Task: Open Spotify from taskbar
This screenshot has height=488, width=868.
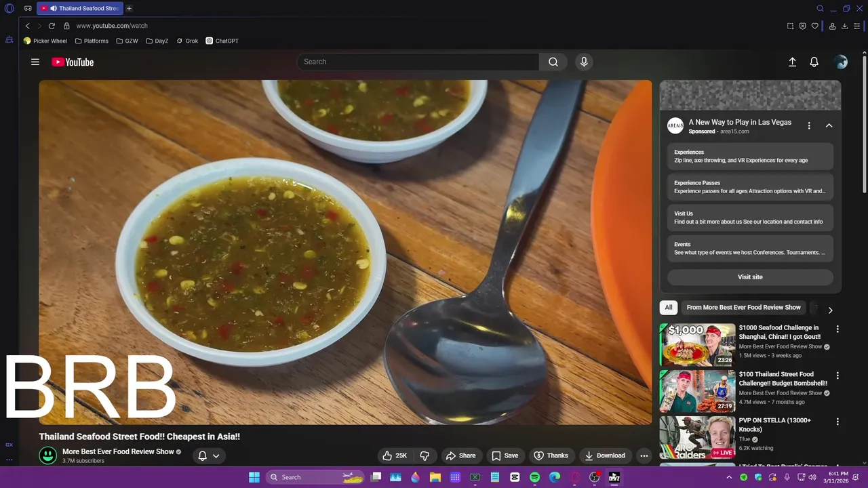Action: click(534, 477)
